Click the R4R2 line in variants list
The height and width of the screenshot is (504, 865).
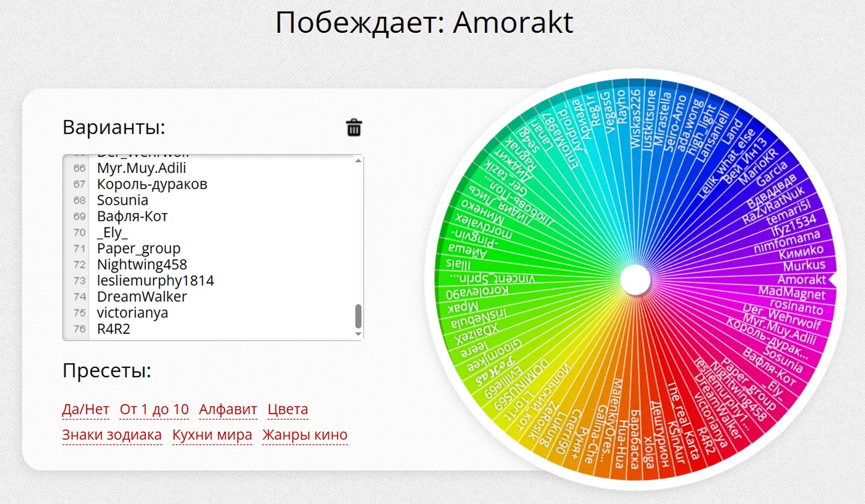point(113,329)
